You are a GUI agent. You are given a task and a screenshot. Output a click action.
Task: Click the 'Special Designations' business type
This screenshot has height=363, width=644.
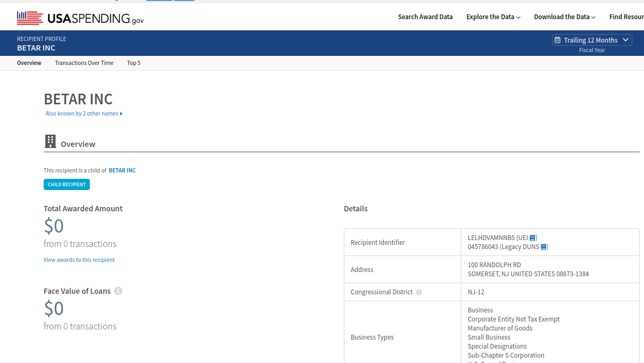pyautogui.click(x=497, y=346)
